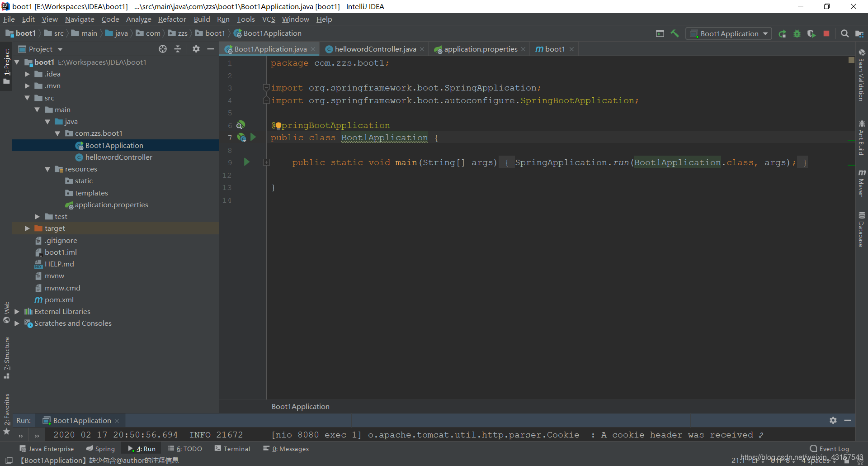Click Collapse All icon in Project panel

[x=178, y=49]
